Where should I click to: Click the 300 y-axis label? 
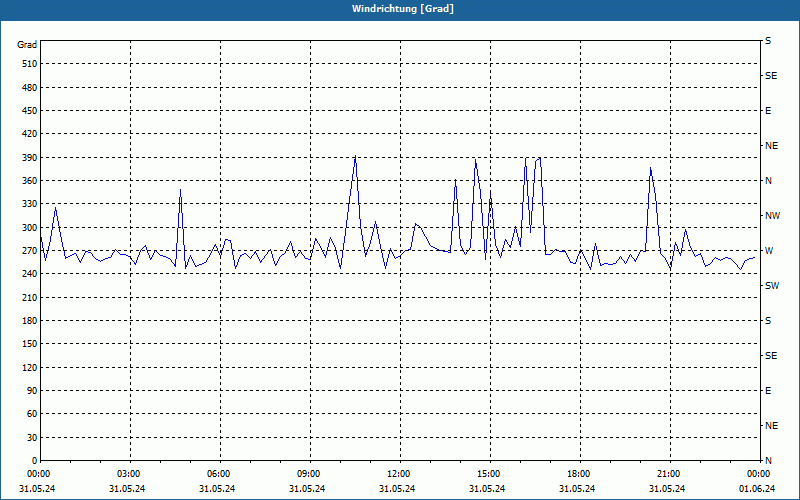(x=30, y=228)
